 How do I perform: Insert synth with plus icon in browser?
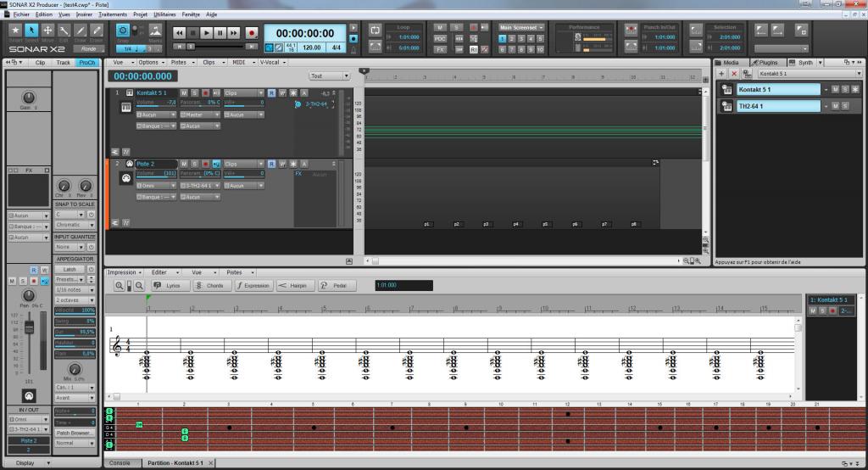[721, 74]
